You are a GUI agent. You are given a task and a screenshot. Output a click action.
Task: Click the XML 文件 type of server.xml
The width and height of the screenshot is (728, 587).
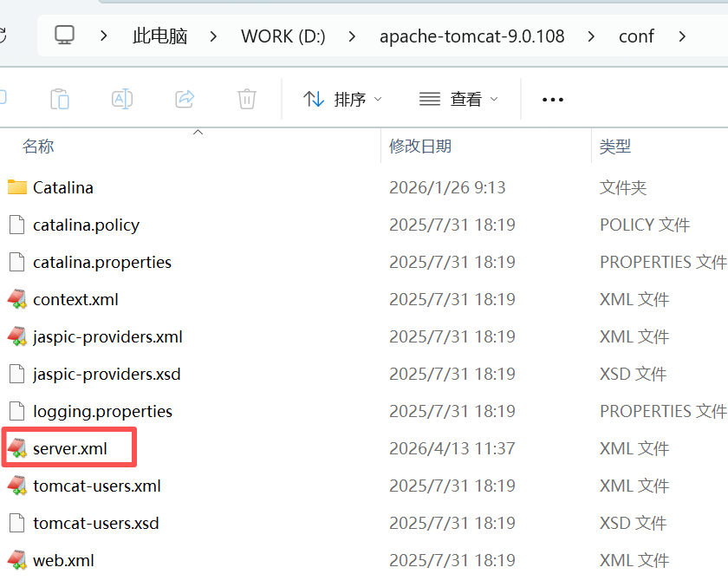tap(634, 448)
